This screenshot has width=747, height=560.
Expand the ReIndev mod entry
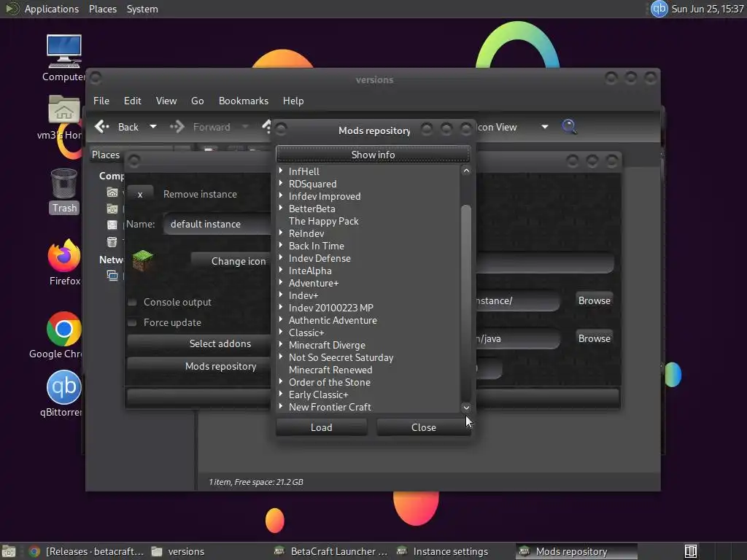click(281, 233)
